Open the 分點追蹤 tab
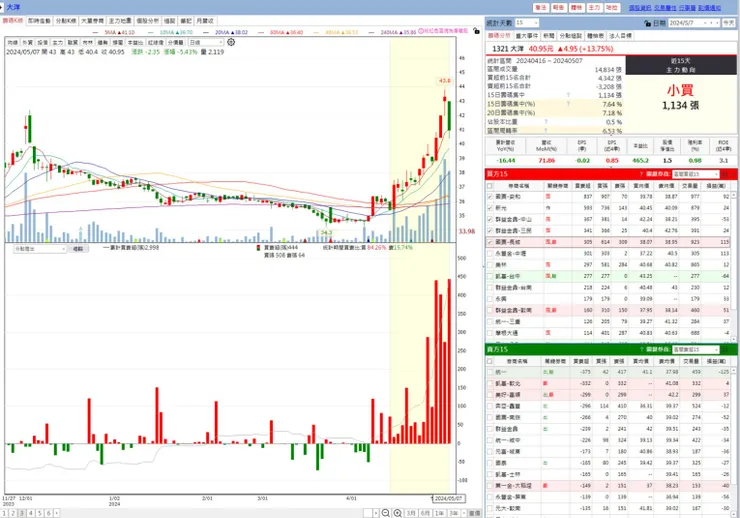 (571, 36)
